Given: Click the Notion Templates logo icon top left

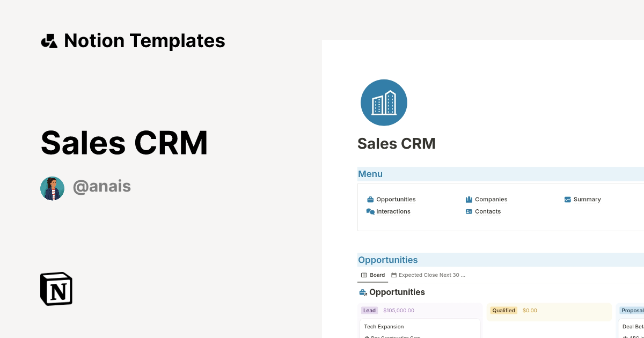Looking at the screenshot, I should coord(49,40).
